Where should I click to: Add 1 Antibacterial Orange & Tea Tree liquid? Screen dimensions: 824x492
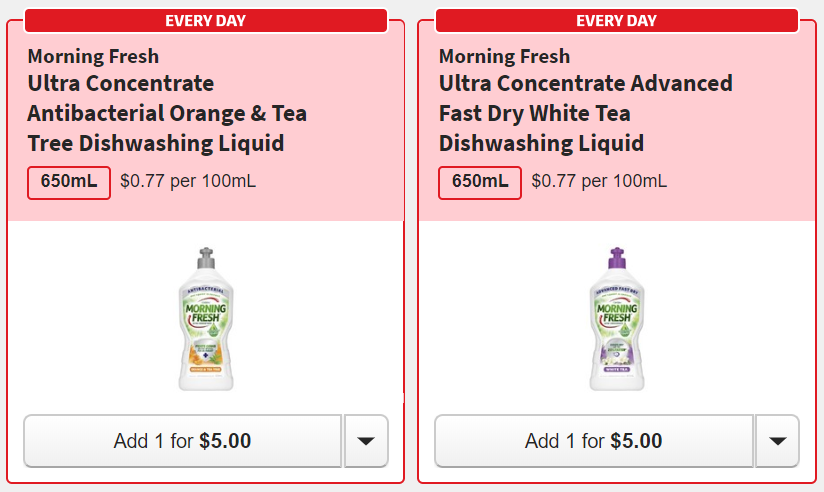182,441
